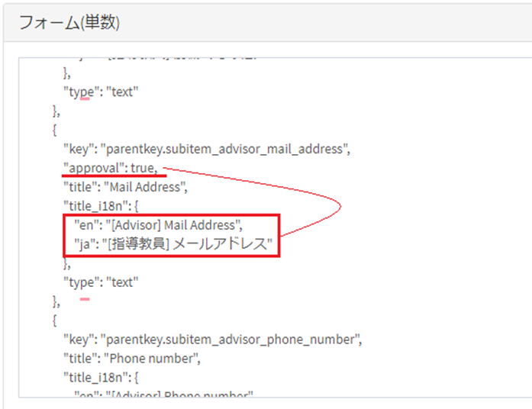
Task: Click the "key" label on the phone number line
Action: point(79,338)
